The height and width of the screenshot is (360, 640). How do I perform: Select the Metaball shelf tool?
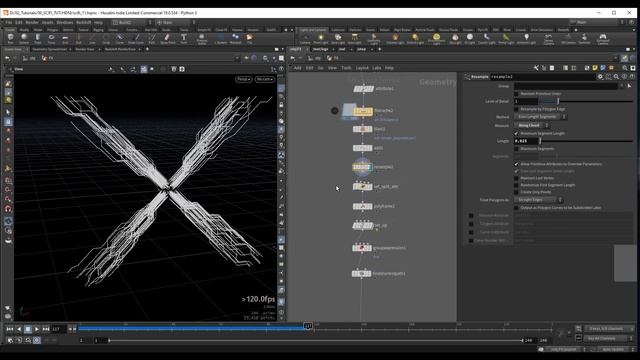[x=236, y=39]
